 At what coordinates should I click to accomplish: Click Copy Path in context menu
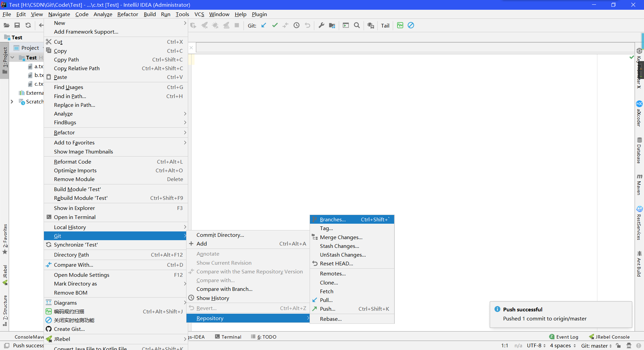point(116,59)
